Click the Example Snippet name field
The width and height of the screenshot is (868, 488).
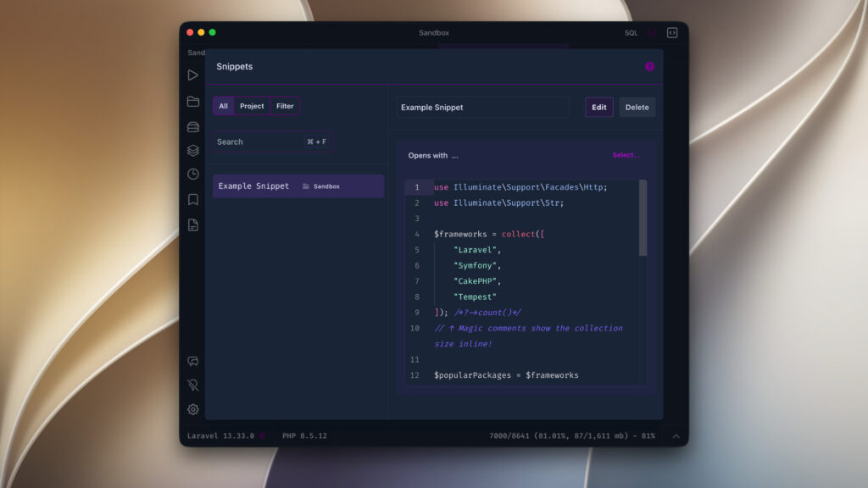click(x=482, y=108)
